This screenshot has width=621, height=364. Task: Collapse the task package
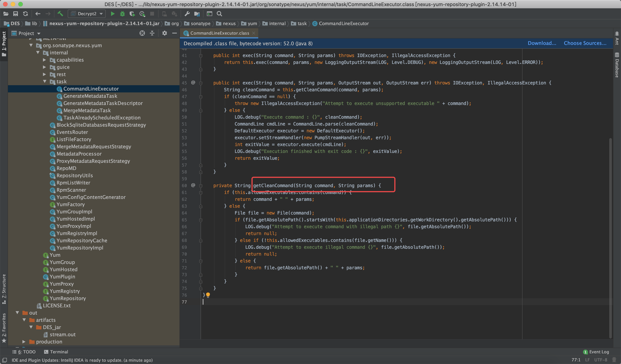tap(45, 81)
